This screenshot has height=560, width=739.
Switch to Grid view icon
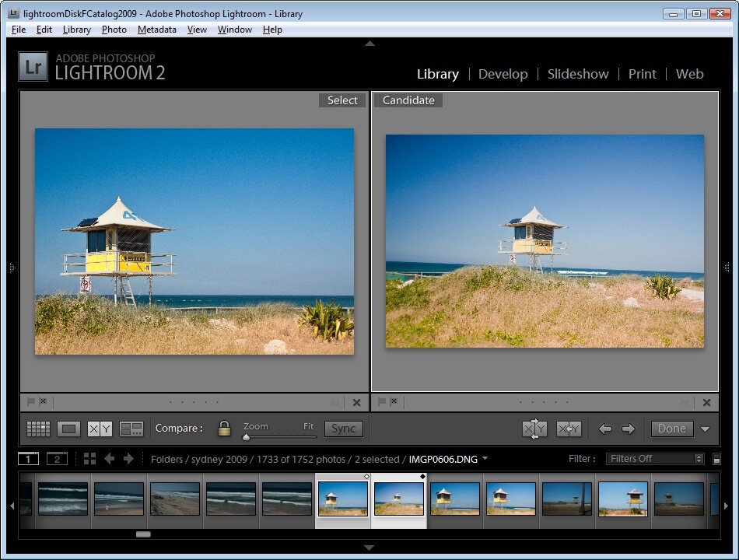[x=38, y=429]
